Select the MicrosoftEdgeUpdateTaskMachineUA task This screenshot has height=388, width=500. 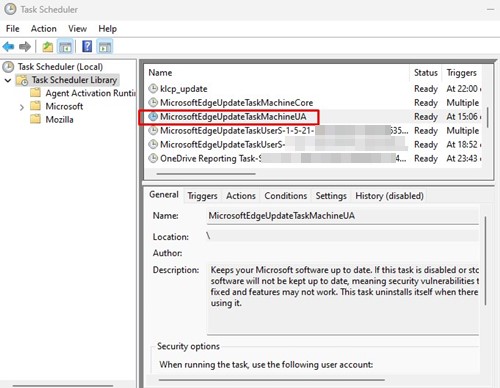[314, 117]
